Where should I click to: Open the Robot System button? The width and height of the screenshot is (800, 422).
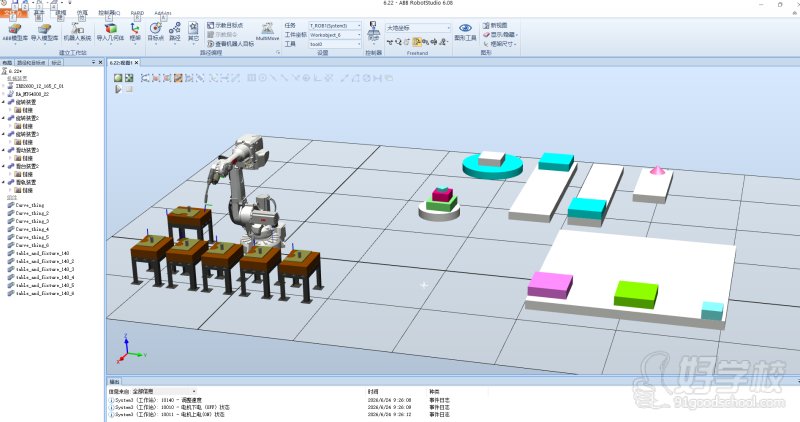pos(77,32)
